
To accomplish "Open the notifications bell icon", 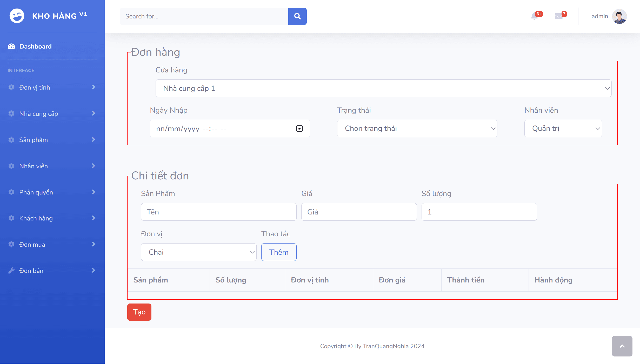I will coord(535,16).
